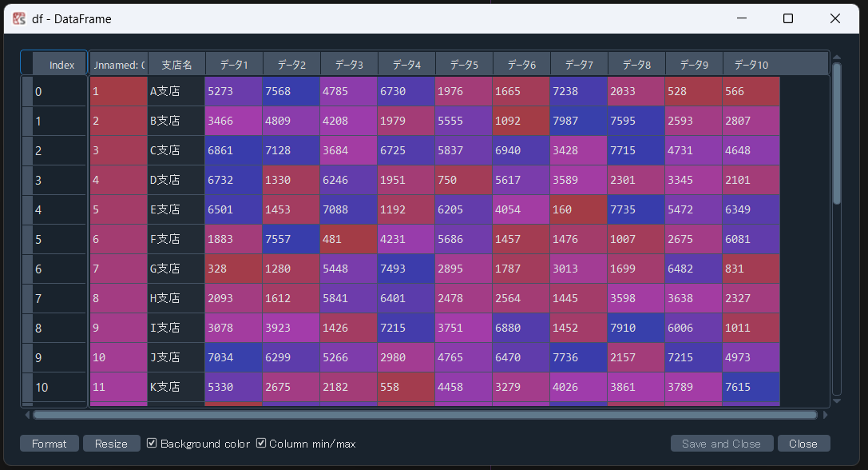Select row index 5 header
The height and width of the screenshot is (470, 868).
pos(58,239)
